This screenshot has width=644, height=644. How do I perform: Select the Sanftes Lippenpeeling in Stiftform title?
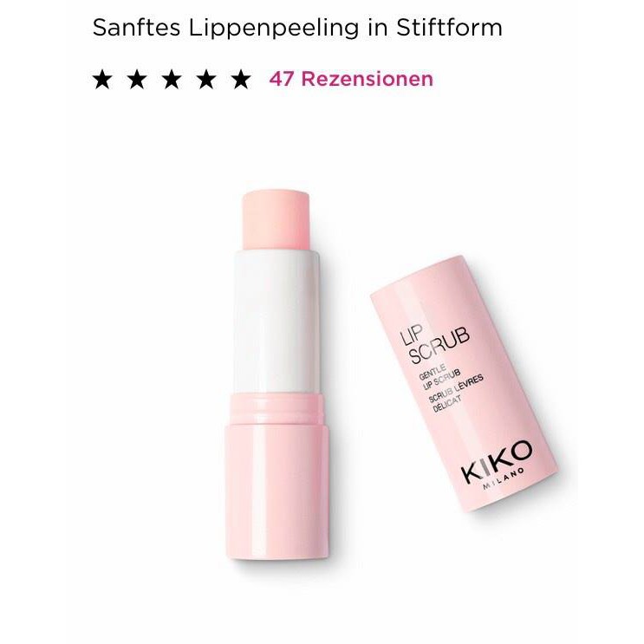pyautogui.click(x=297, y=28)
